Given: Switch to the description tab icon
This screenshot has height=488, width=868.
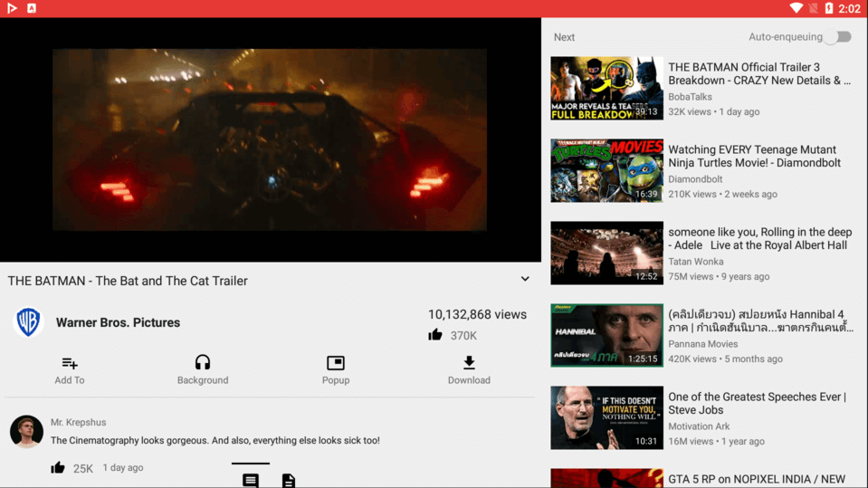Looking at the screenshot, I should (289, 480).
